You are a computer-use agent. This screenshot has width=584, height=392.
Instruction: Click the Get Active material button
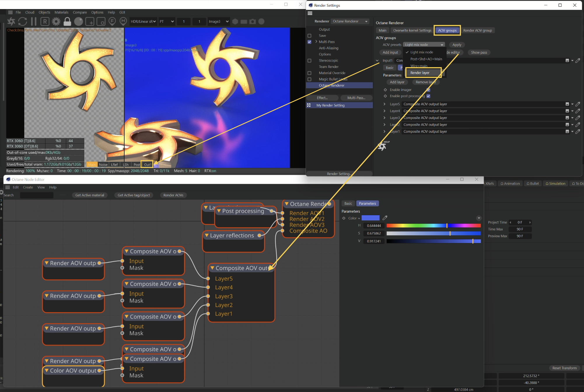90,195
